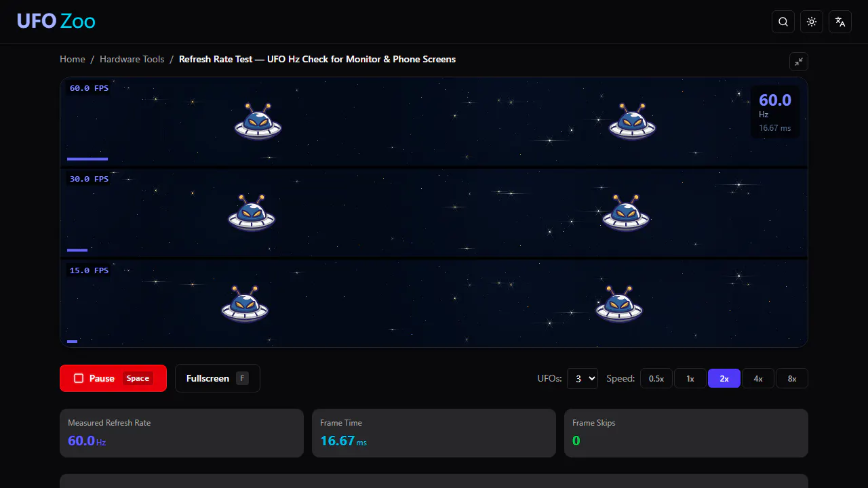This screenshot has width=868, height=488.
Task: Set speed to 1x
Action: (x=690, y=378)
